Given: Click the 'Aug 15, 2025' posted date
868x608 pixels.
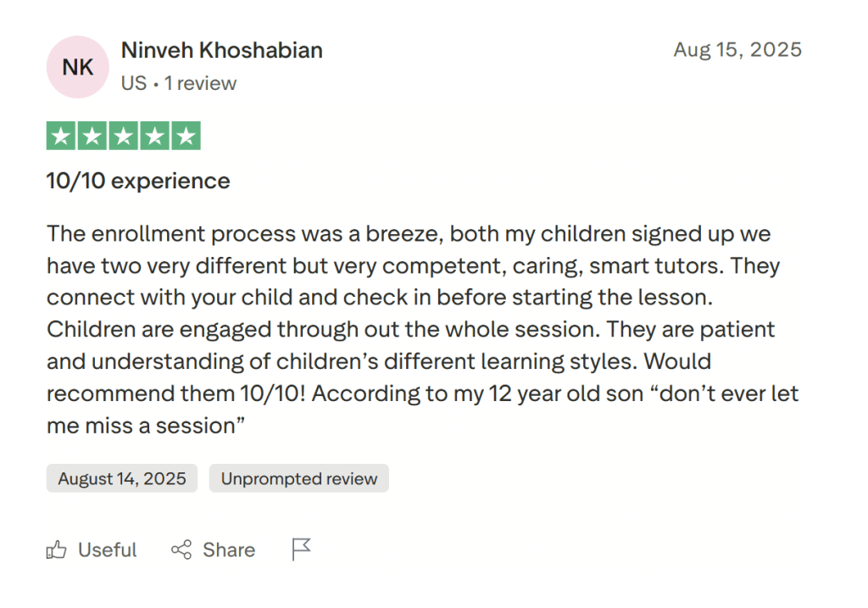Looking at the screenshot, I should 737,49.
